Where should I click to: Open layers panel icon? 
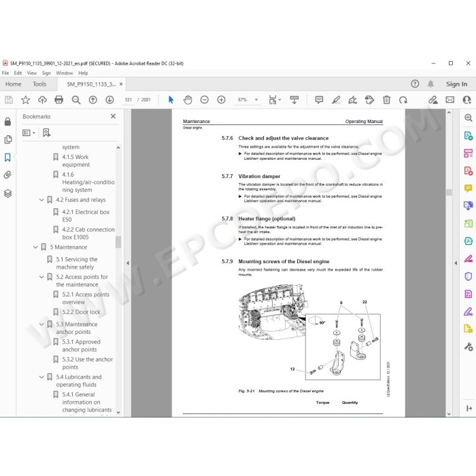[x=8, y=193]
